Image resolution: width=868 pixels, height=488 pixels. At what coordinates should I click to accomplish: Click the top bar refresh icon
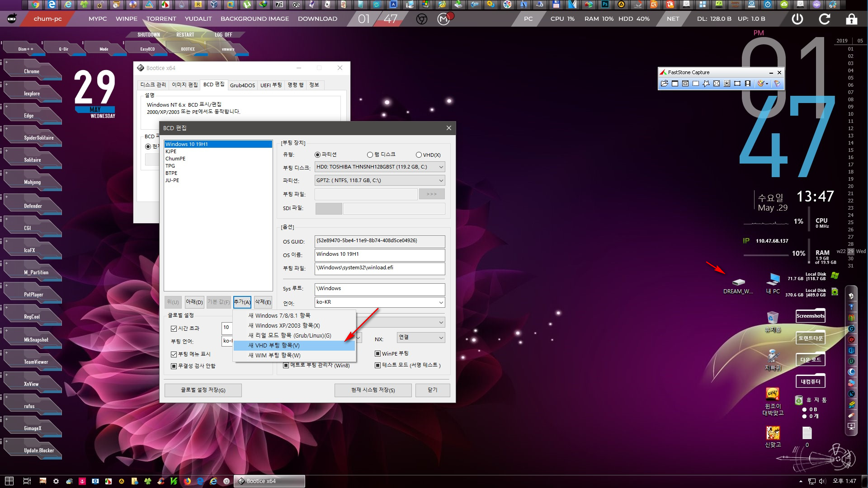point(825,19)
